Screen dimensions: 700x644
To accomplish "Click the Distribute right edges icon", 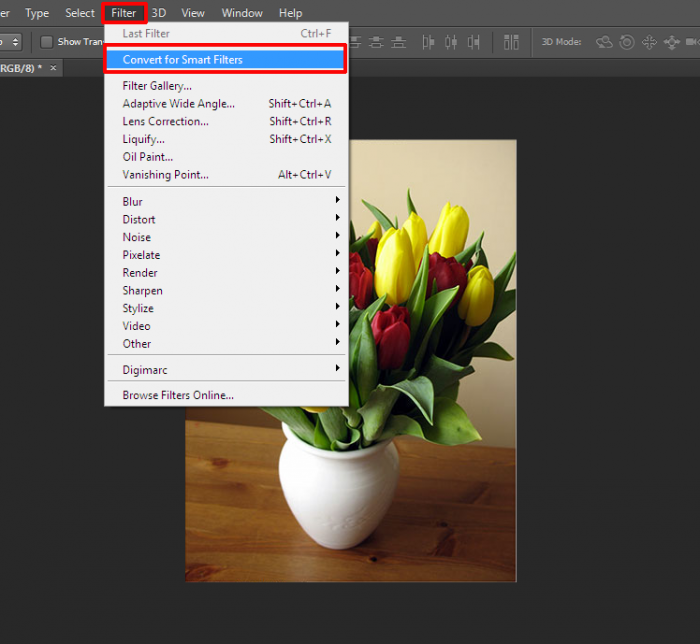I will 472,42.
